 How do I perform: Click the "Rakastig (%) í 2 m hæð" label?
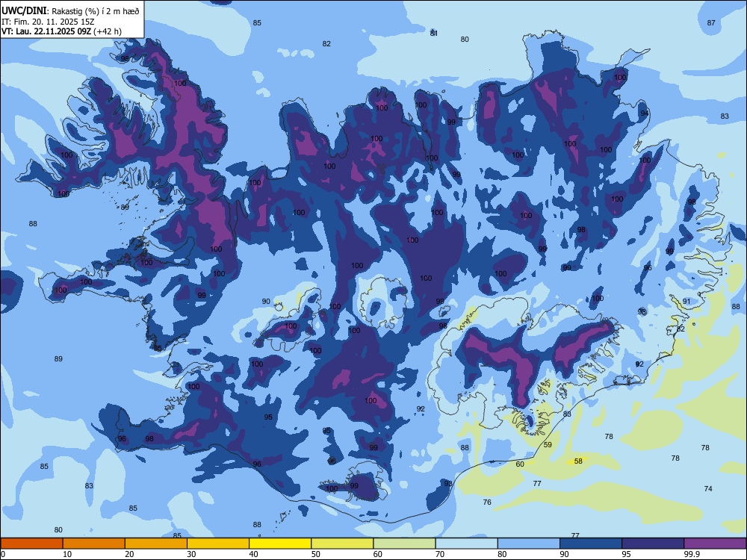pyautogui.click(x=96, y=11)
